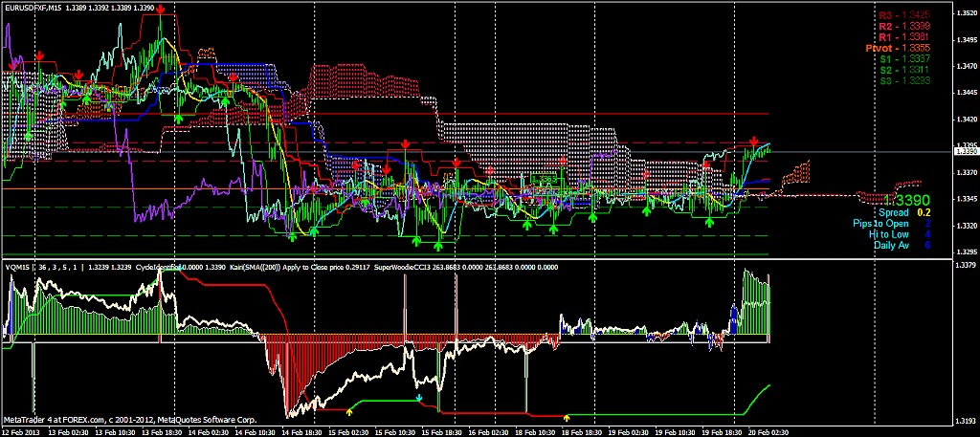The height and width of the screenshot is (437, 980).
Task: Click the 1.3420 price axis label
Action: point(965,119)
